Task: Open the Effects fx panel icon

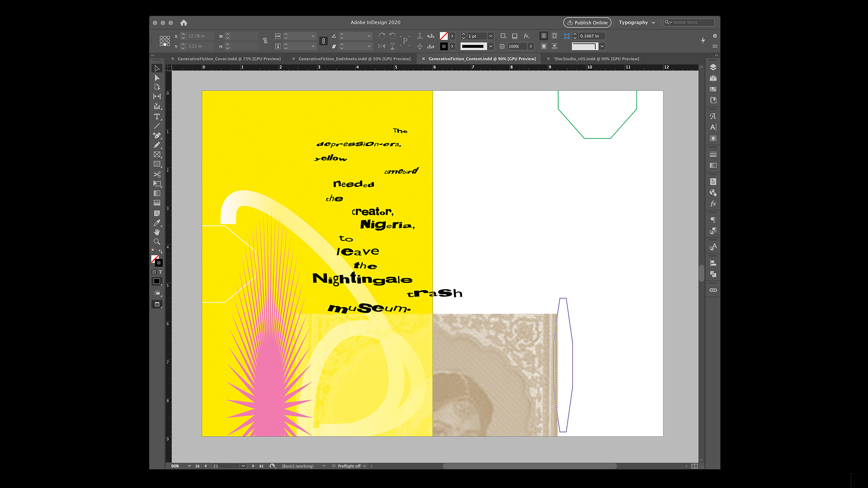Action: [x=713, y=204]
